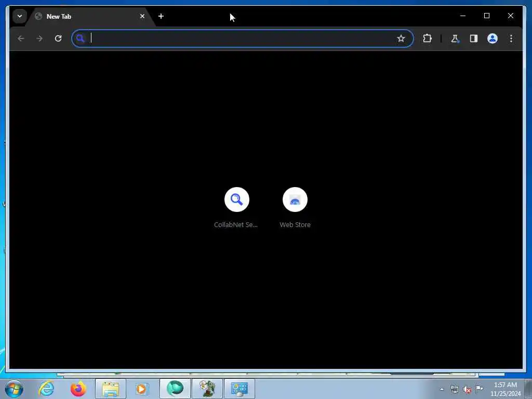Toggle the browser side panel
The image size is (532, 399).
(474, 38)
